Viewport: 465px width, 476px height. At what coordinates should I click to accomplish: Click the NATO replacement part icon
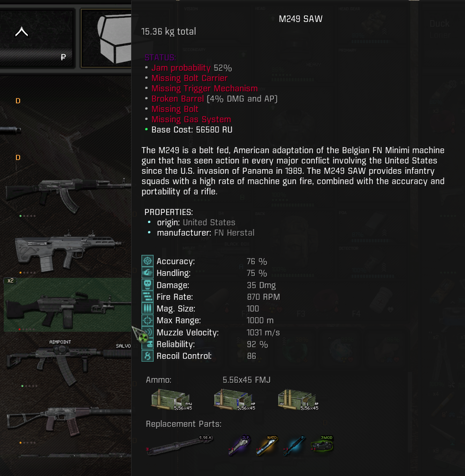pyautogui.click(x=266, y=446)
